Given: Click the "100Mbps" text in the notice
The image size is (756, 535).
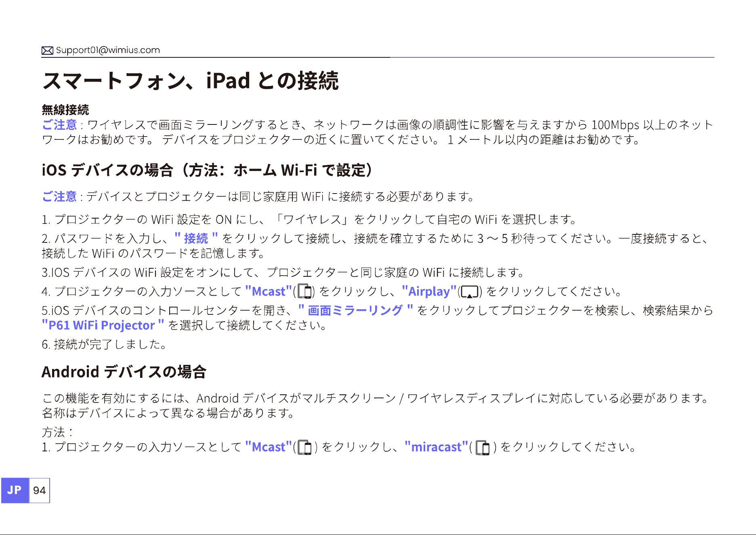Looking at the screenshot, I should [x=615, y=125].
